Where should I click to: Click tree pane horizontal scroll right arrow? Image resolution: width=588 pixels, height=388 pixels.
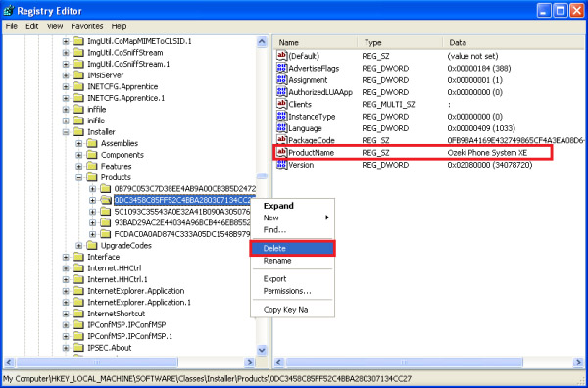coord(250,363)
